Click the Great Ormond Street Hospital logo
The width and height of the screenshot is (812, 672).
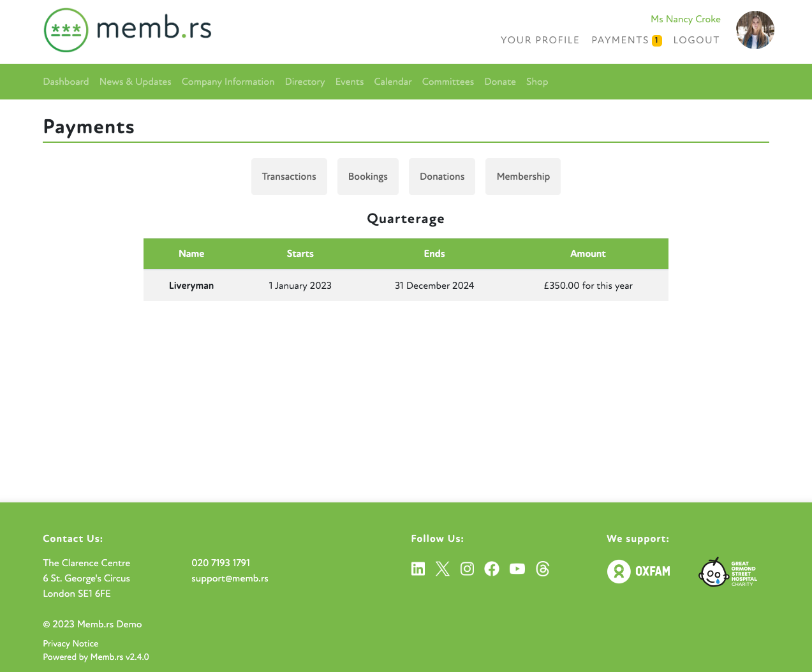(727, 571)
